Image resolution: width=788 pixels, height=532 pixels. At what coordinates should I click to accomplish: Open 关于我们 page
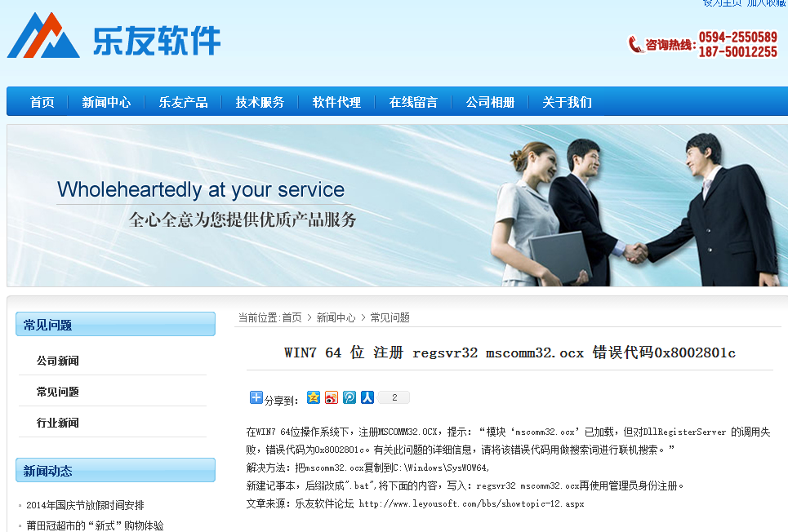tap(567, 103)
